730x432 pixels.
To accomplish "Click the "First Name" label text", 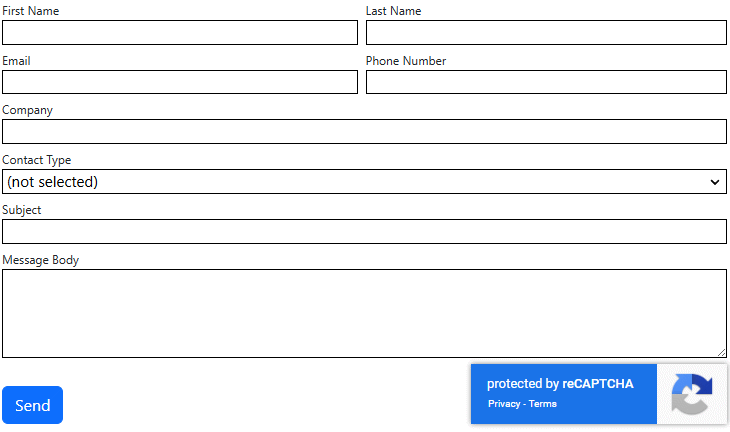I will tap(30, 11).
